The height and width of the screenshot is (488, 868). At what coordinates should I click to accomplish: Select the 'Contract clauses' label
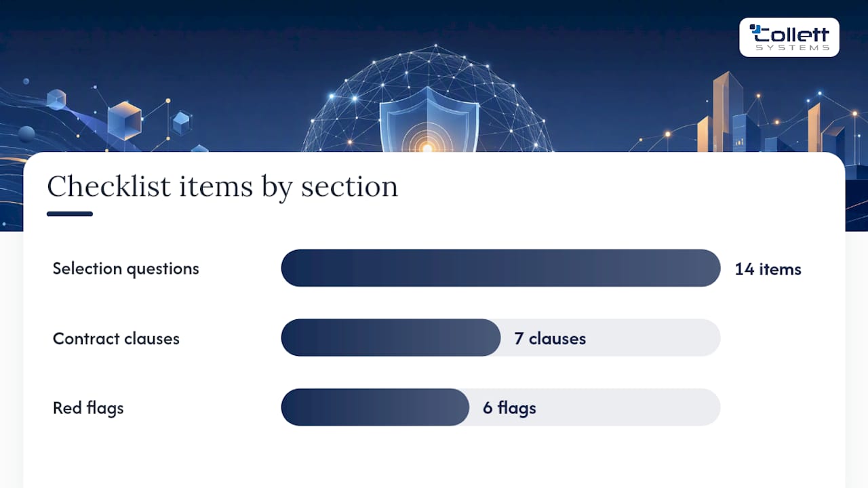[116, 338]
